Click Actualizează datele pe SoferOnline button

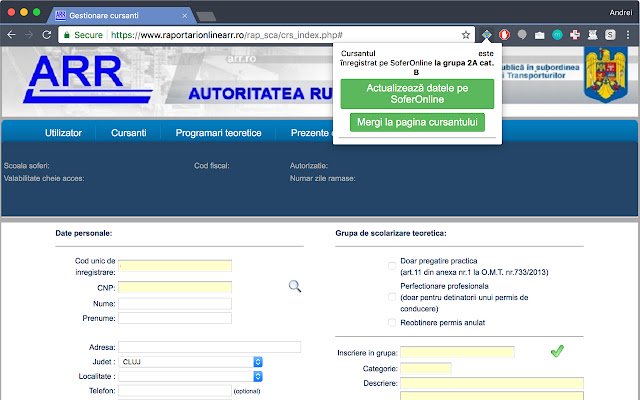417,94
